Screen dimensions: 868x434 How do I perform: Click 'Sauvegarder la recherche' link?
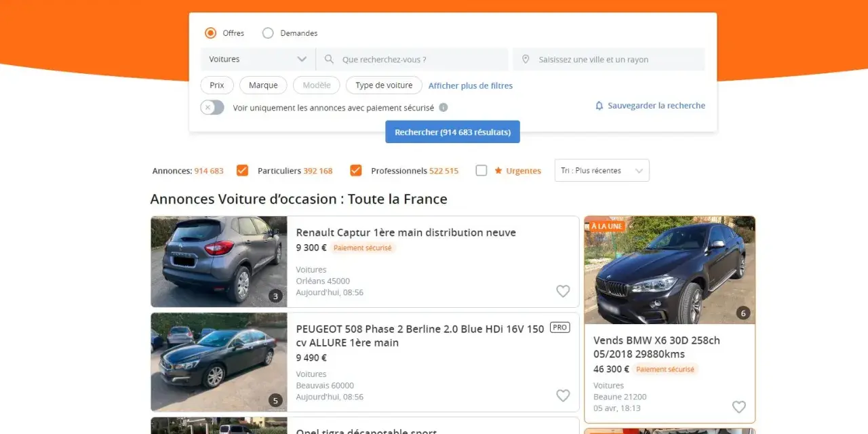click(x=656, y=106)
